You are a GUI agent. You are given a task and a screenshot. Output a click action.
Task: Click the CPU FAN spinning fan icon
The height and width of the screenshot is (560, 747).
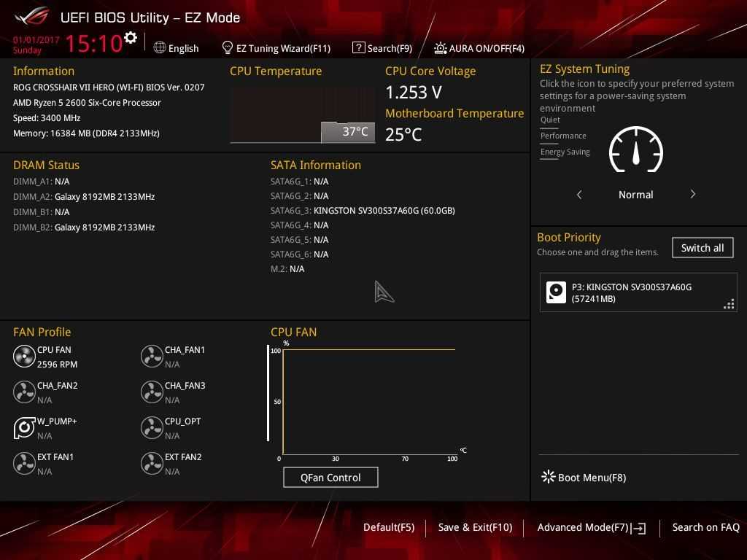(x=24, y=357)
